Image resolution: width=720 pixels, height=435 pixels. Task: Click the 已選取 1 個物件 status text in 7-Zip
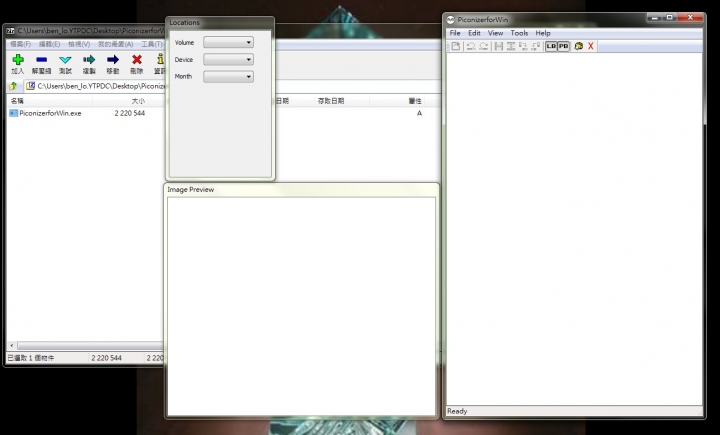pyautogui.click(x=31, y=358)
